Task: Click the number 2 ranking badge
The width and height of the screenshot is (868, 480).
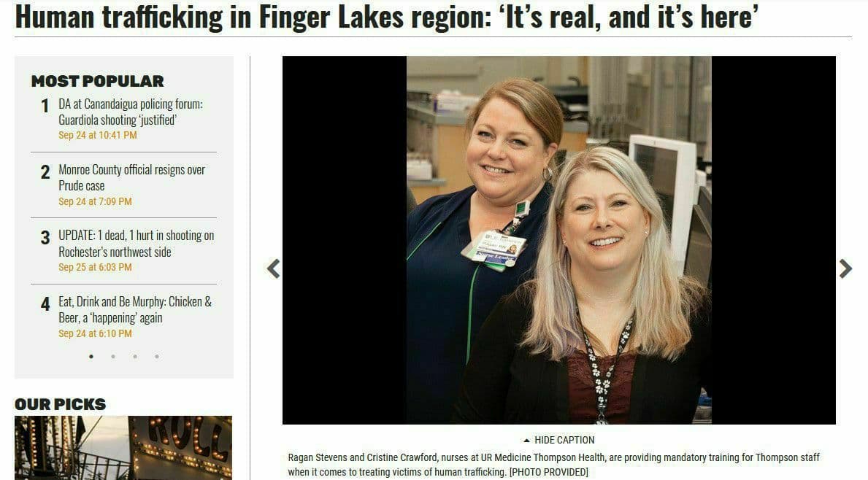Action: click(45, 172)
